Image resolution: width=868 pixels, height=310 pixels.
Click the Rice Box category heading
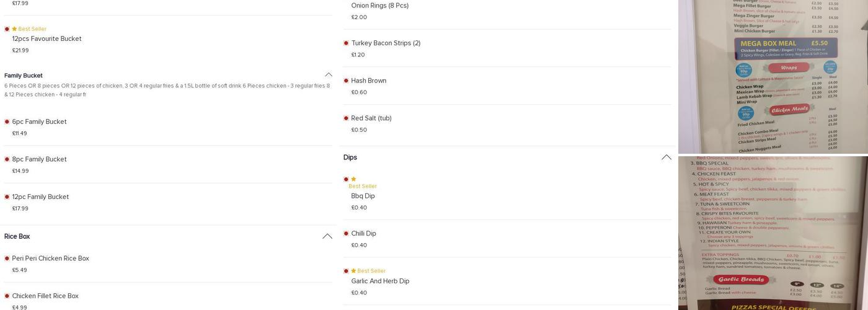(17, 237)
